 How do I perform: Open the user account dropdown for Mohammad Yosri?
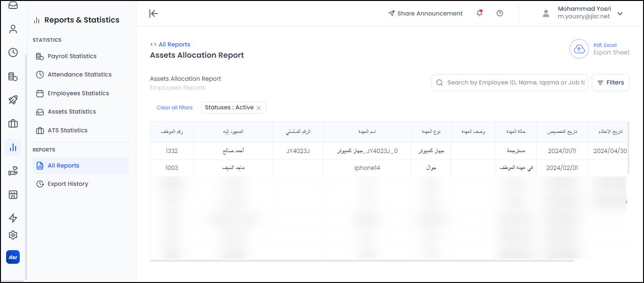click(620, 14)
